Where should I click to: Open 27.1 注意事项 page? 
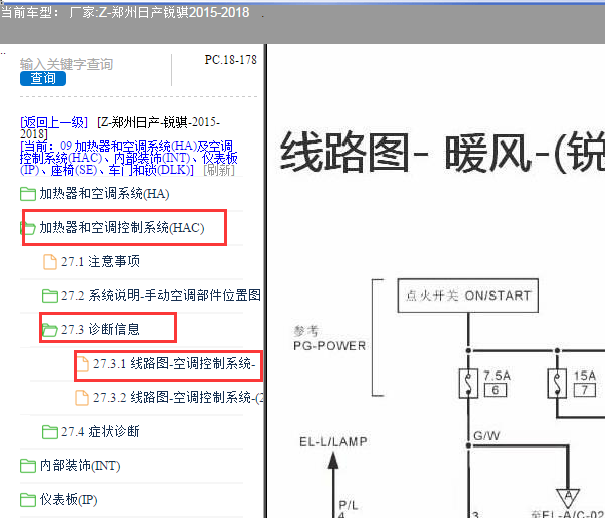click(x=100, y=262)
